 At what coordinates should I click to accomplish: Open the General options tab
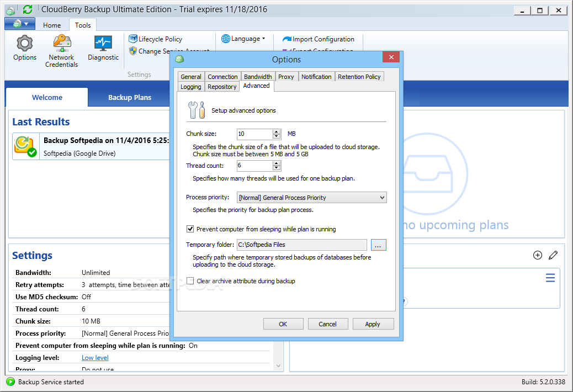click(191, 77)
